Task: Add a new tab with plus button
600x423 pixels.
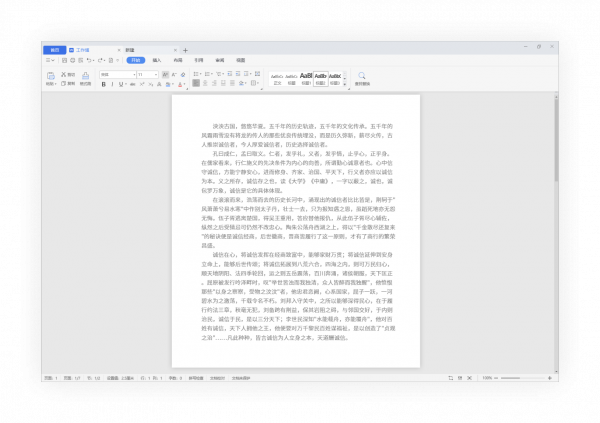Action: [x=185, y=50]
